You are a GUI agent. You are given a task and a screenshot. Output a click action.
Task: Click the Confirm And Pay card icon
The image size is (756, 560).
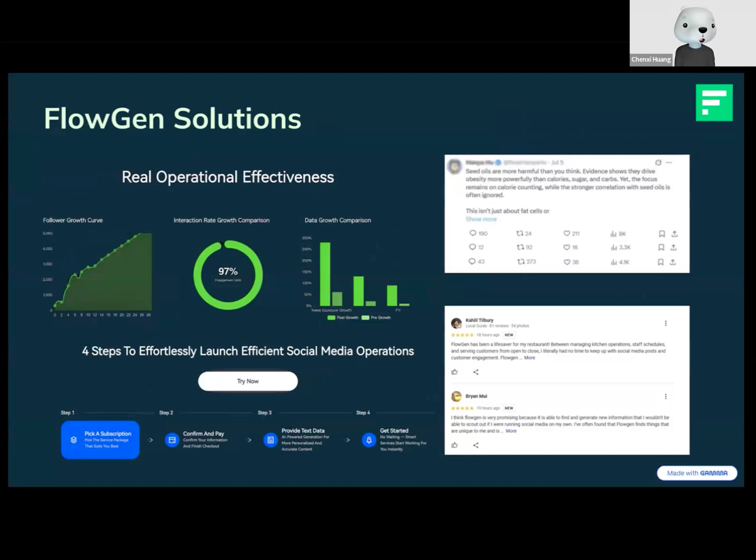pyautogui.click(x=172, y=440)
